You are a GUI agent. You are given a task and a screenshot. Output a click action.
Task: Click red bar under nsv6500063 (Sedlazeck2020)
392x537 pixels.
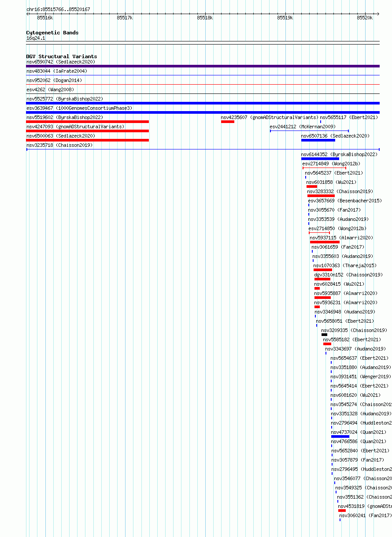point(88,140)
